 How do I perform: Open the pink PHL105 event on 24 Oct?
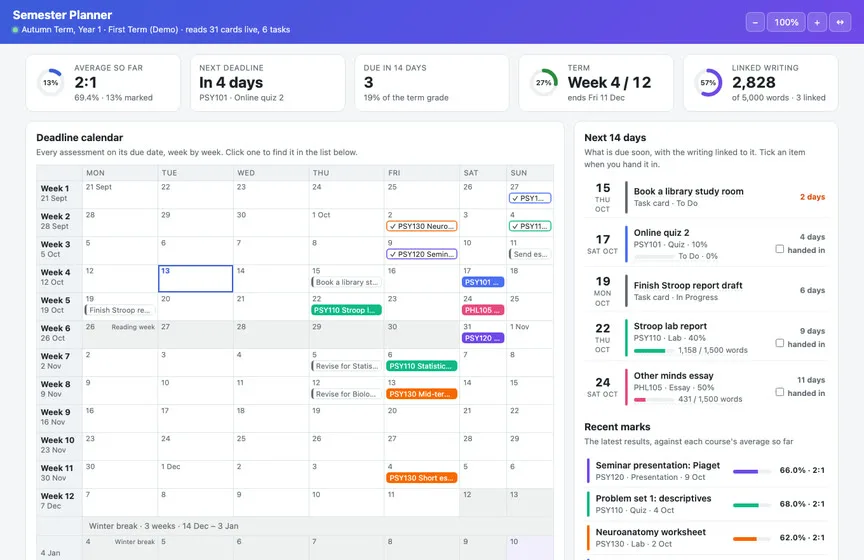[483, 310]
